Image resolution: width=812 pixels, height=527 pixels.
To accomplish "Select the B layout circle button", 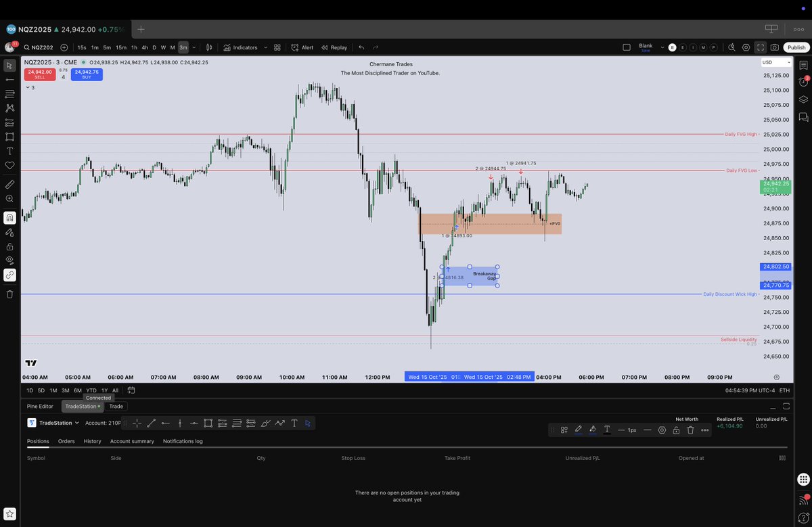I will pos(672,47).
